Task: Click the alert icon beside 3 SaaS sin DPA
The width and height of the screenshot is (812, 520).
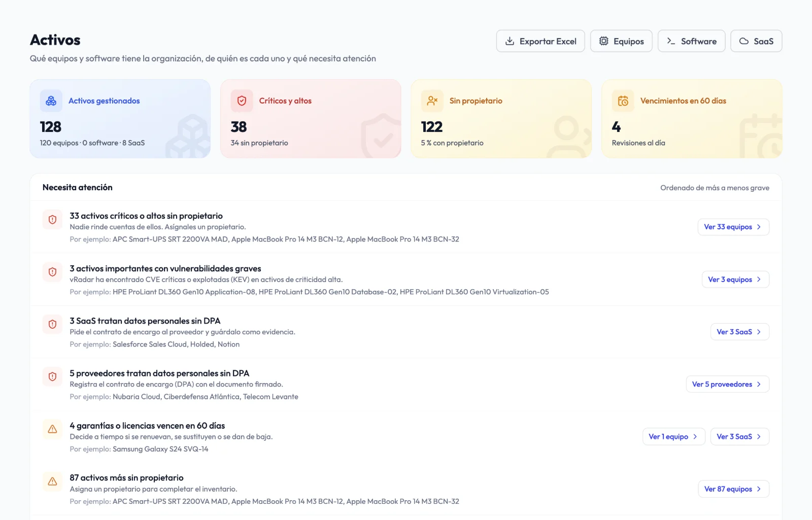Action: tap(52, 324)
